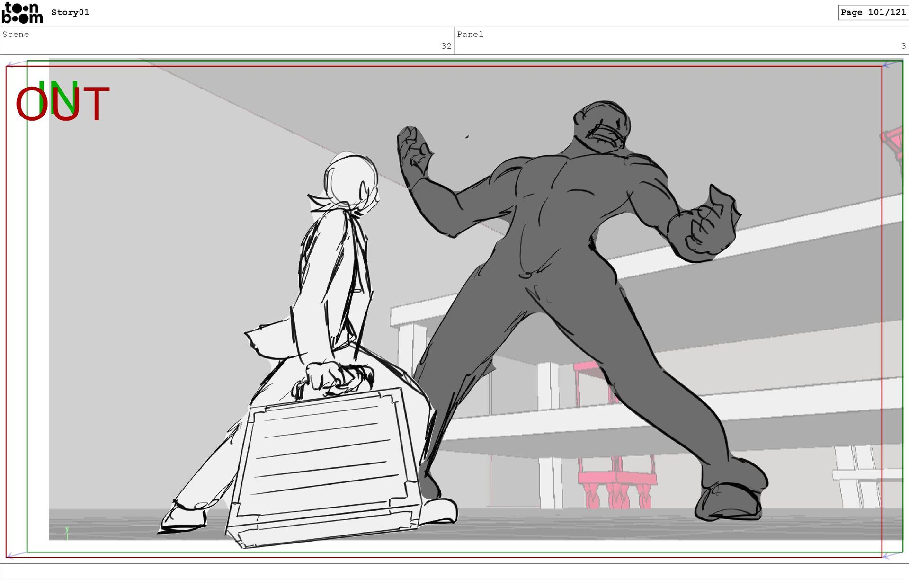Viewport: 909px width, 588px height.
Task: Click the top-right camera movement arrow
Action: point(892,64)
